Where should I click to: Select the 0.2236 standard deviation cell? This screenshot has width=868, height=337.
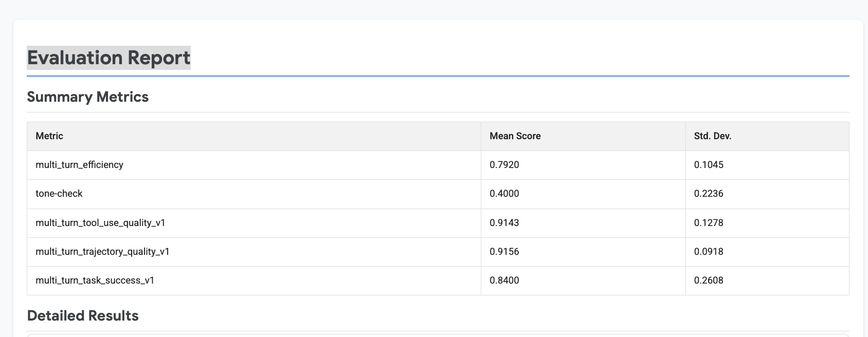pyautogui.click(x=709, y=194)
